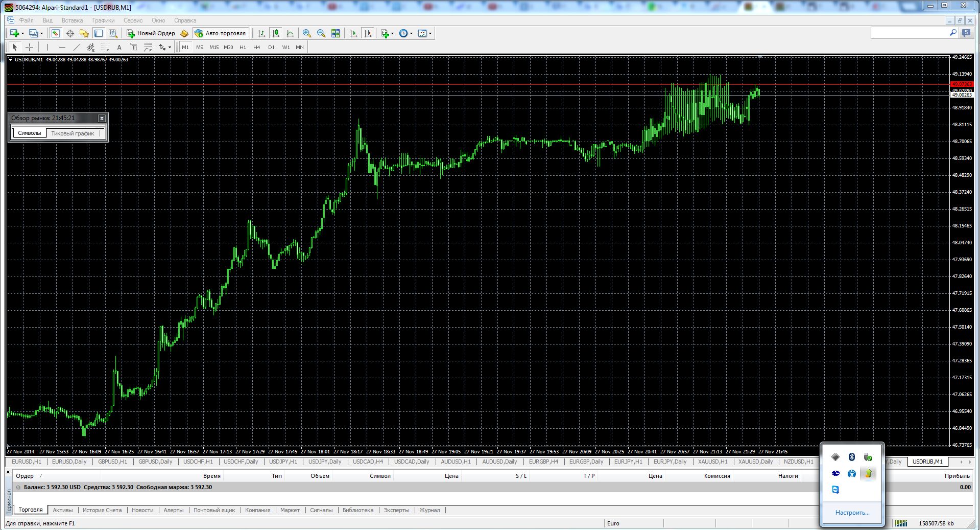Select the text 'A' tool
The height and width of the screenshot is (530, 980).
pyautogui.click(x=119, y=47)
